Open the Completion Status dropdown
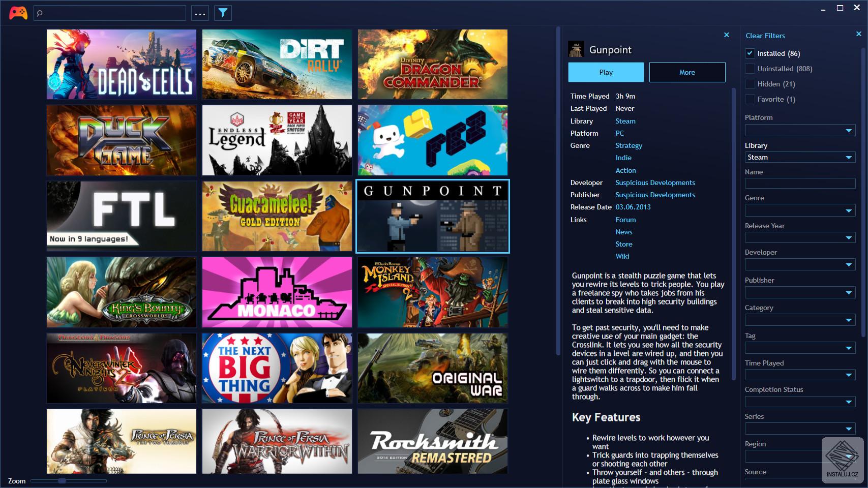868x488 pixels. (x=800, y=402)
